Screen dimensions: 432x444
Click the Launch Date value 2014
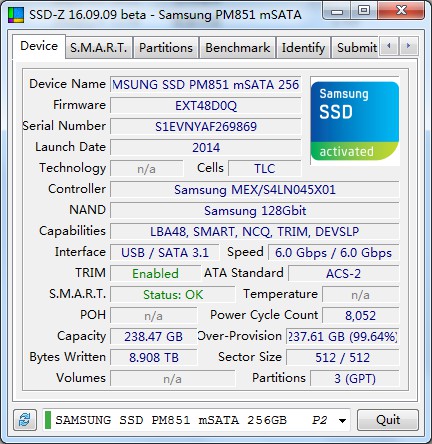[206, 148]
